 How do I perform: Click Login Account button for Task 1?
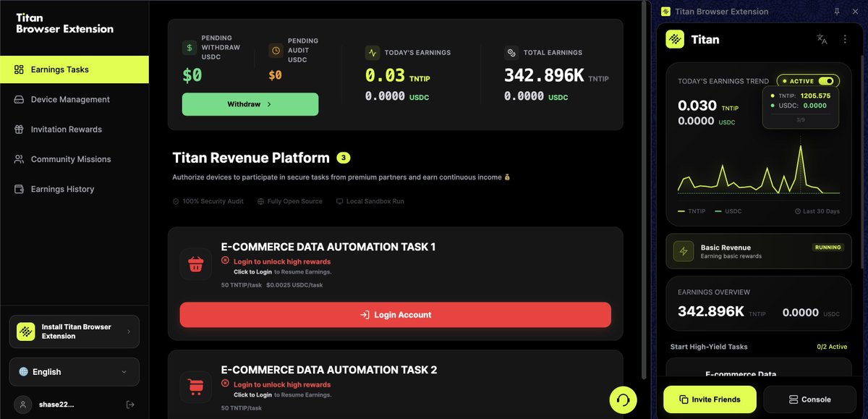(x=396, y=315)
